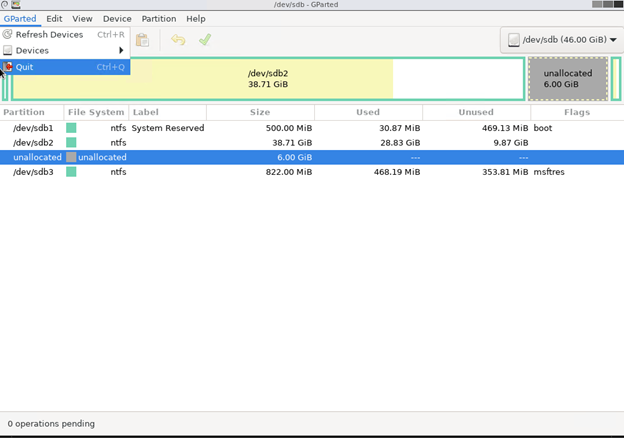Click the Undo Last Operation arrow icon

coord(178,40)
